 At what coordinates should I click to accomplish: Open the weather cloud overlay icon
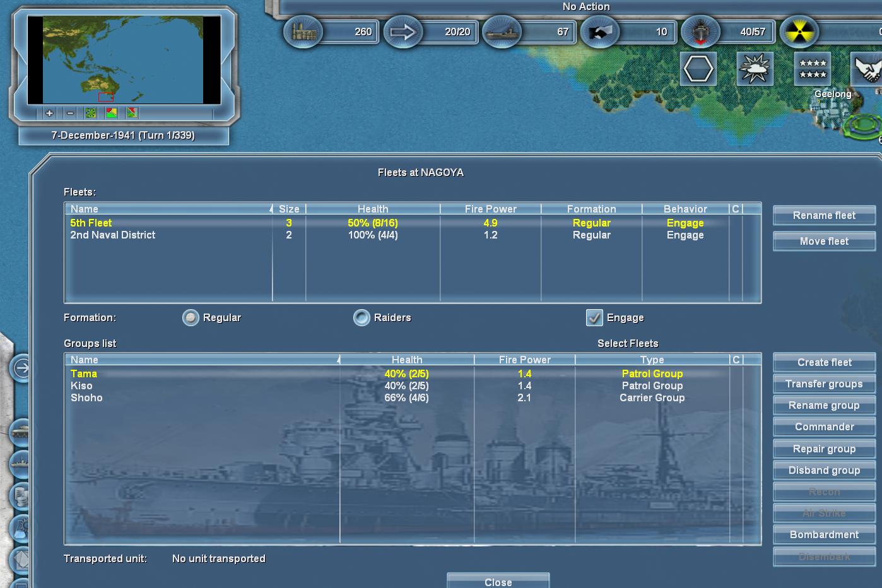coord(755,69)
